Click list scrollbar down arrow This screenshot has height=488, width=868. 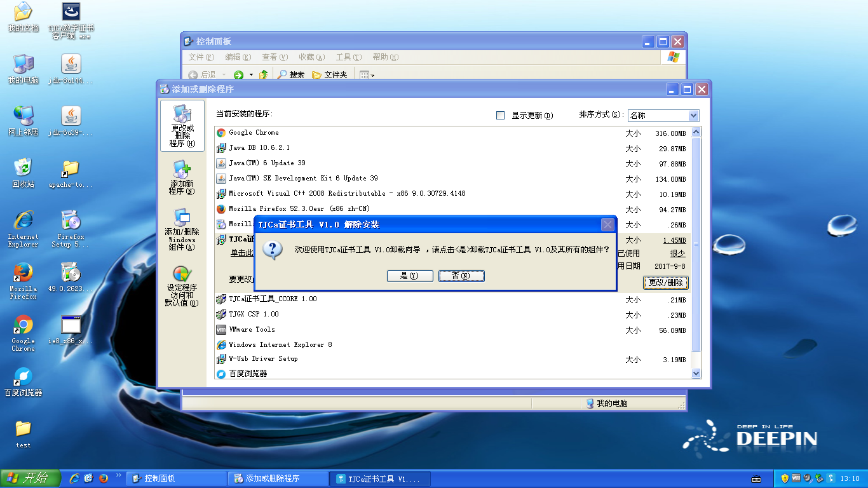point(695,374)
